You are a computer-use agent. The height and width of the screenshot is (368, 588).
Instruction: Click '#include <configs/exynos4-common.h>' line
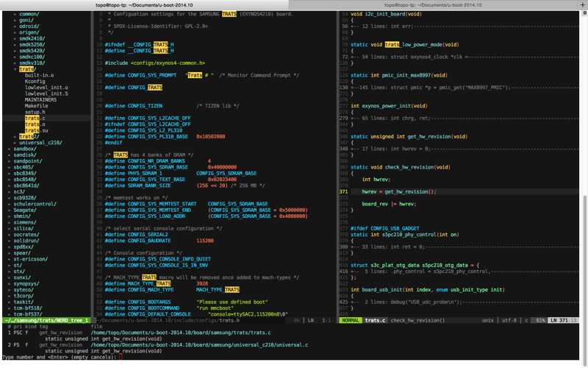pyautogui.click(x=155, y=63)
